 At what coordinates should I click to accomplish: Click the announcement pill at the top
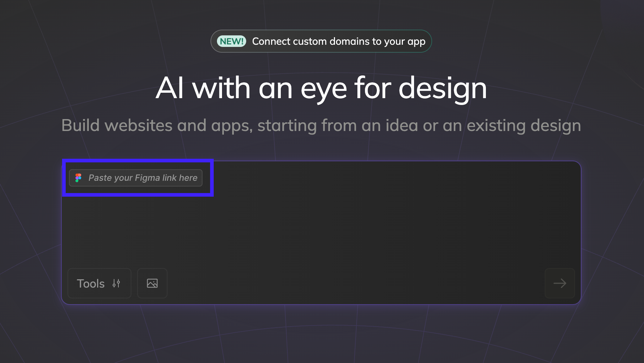(x=321, y=41)
